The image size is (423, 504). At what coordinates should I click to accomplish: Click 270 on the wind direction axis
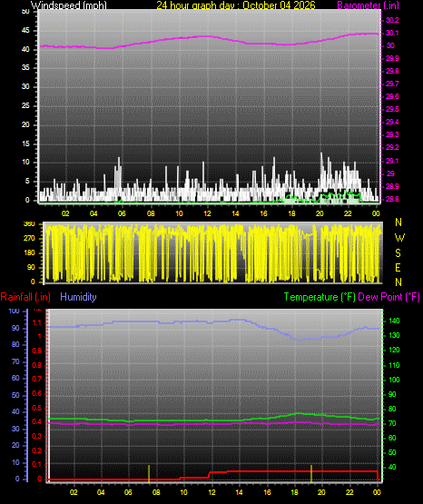pos(29,239)
